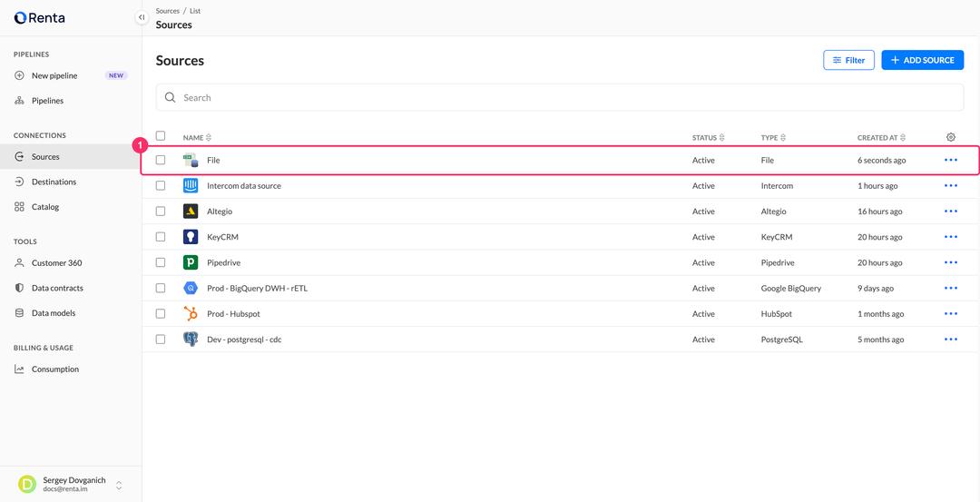Select all sources with header checkbox
Viewport: 980px width, 502px height.
point(161,135)
